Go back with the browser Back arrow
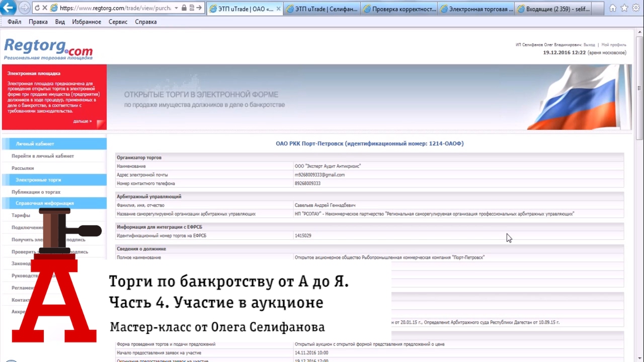 click(x=8, y=8)
